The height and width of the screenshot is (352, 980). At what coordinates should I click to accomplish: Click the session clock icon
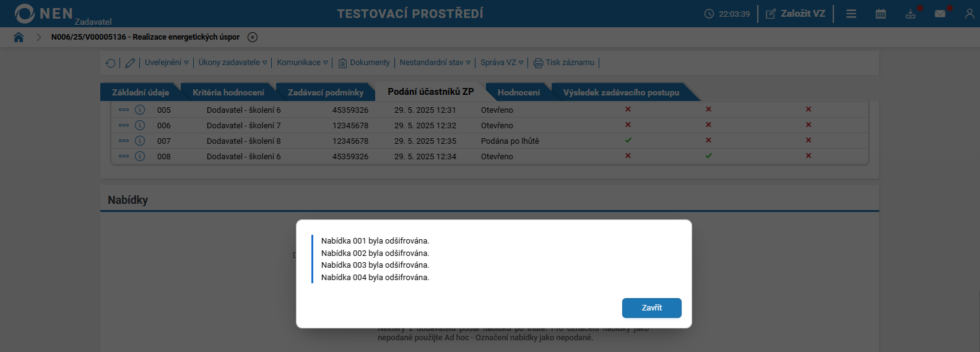[x=709, y=14]
